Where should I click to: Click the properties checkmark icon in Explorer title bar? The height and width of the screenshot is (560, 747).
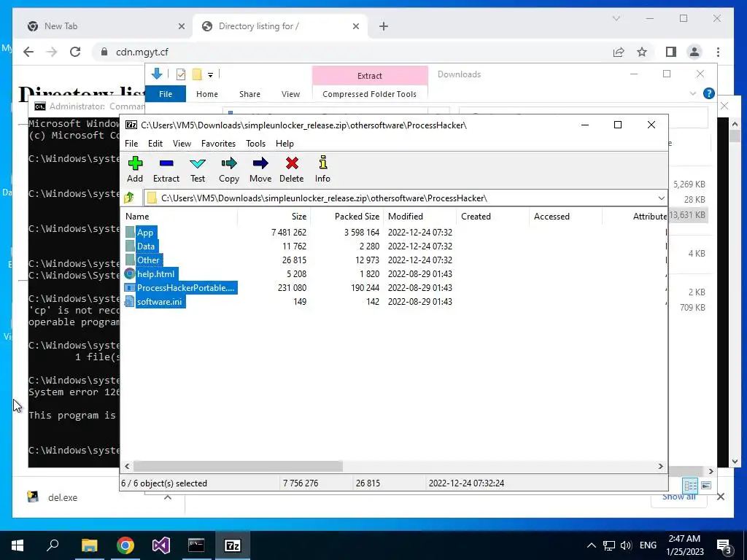tap(181, 74)
